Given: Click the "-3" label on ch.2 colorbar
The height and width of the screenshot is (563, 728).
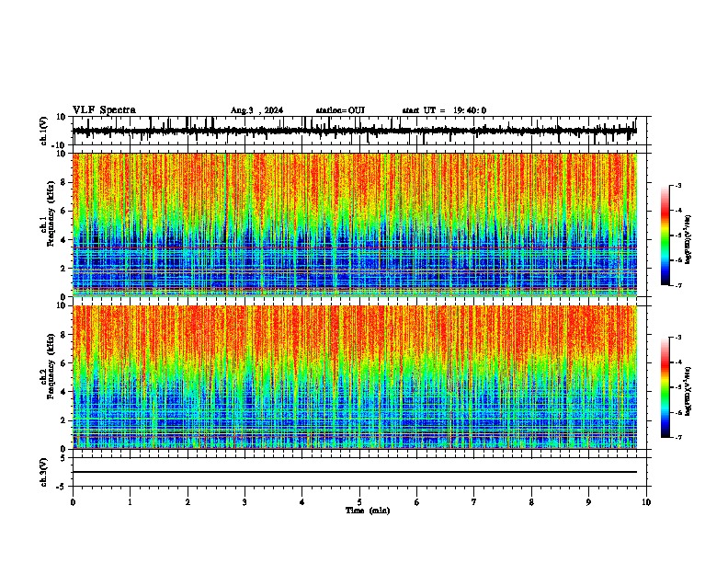Looking at the screenshot, I should click(677, 338).
